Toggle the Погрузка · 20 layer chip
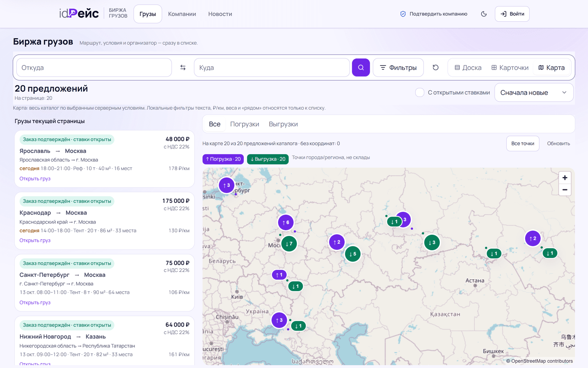 pos(223,159)
